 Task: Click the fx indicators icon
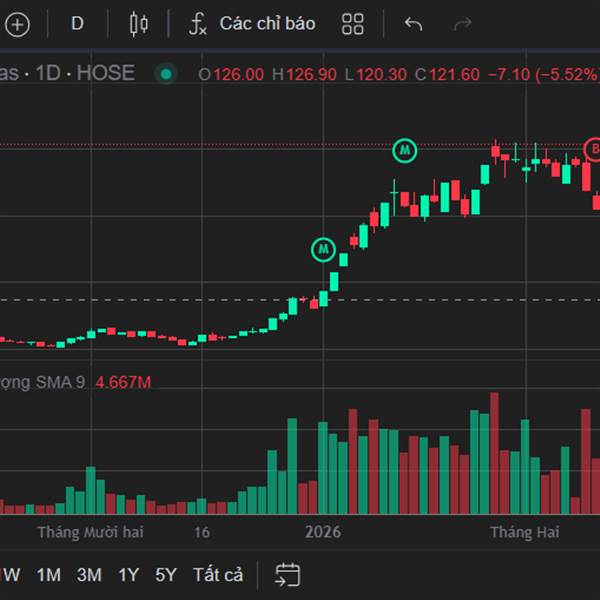[x=197, y=24]
